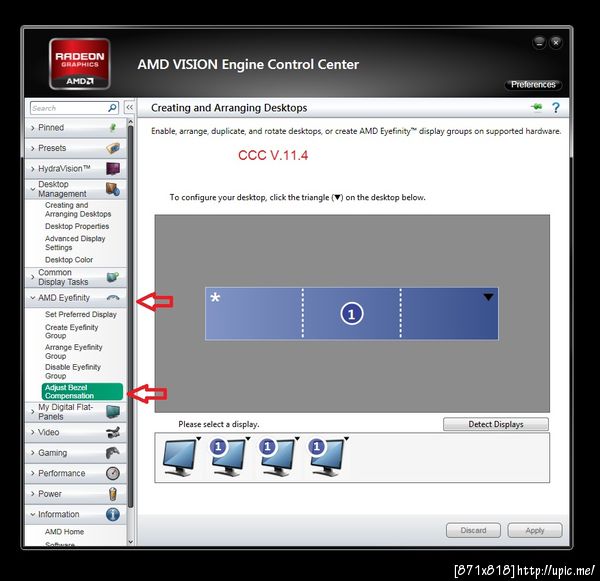Select the third display monitor labeled 1
This screenshot has width=600, height=581.
tap(277, 457)
